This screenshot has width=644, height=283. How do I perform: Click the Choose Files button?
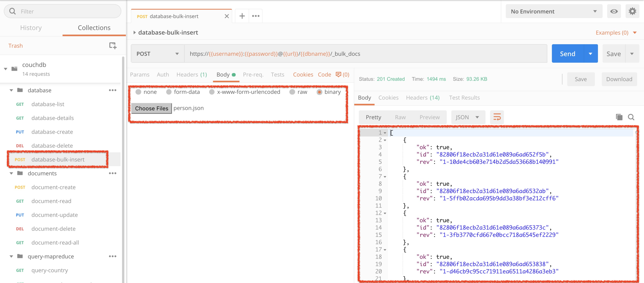[151, 108]
